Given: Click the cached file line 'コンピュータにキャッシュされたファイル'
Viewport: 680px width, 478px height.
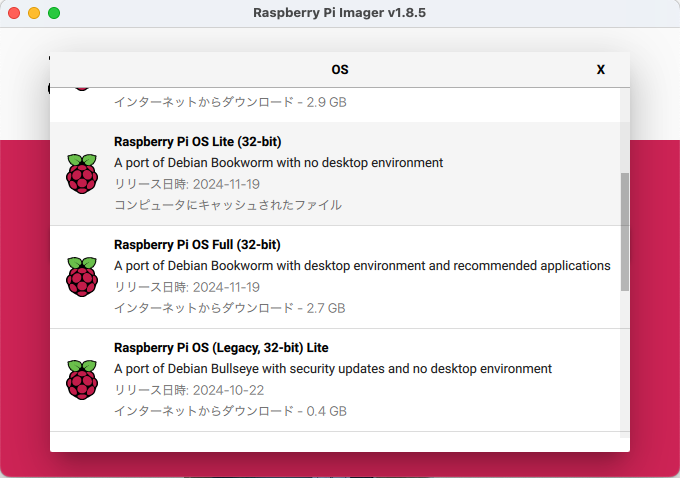Looking at the screenshot, I should click(x=228, y=204).
